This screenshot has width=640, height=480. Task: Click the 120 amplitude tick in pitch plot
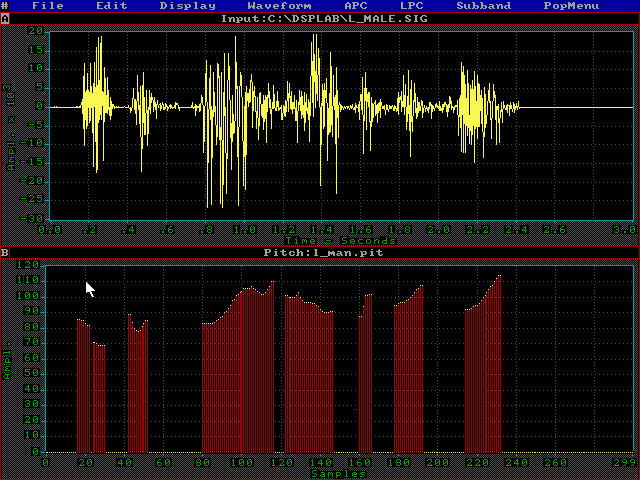(x=28, y=265)
